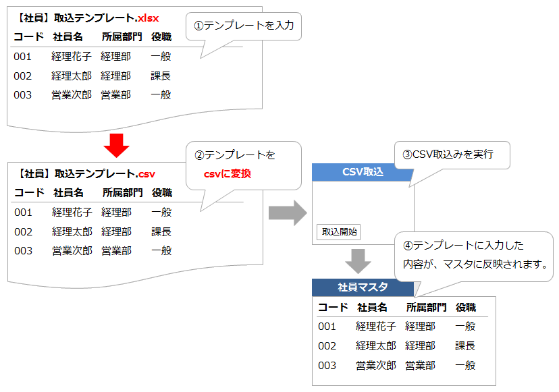Click the red csvに変換 text in callout ②

[x=227, y=174]
